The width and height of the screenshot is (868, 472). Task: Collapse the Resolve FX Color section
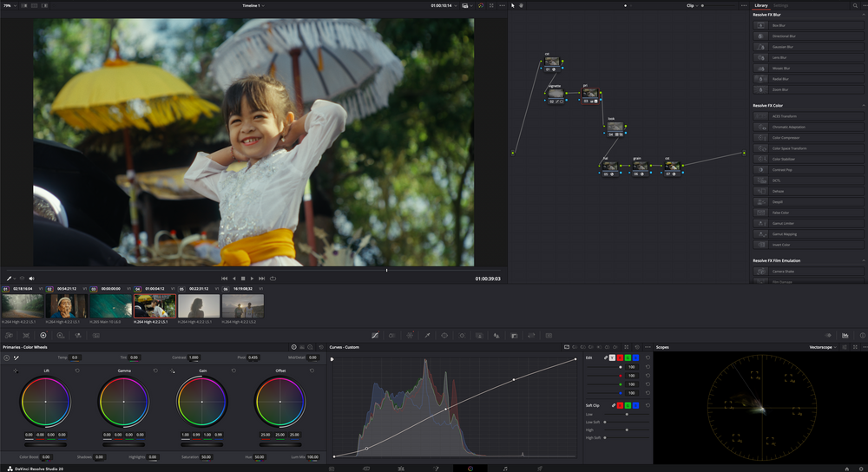864,105
